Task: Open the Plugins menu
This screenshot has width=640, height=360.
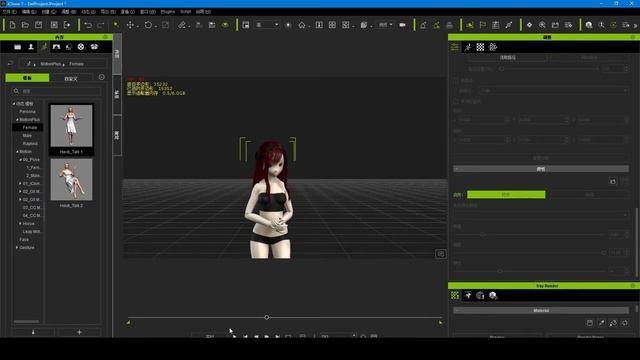Action: pyautogui.click(x=168, y=12)
